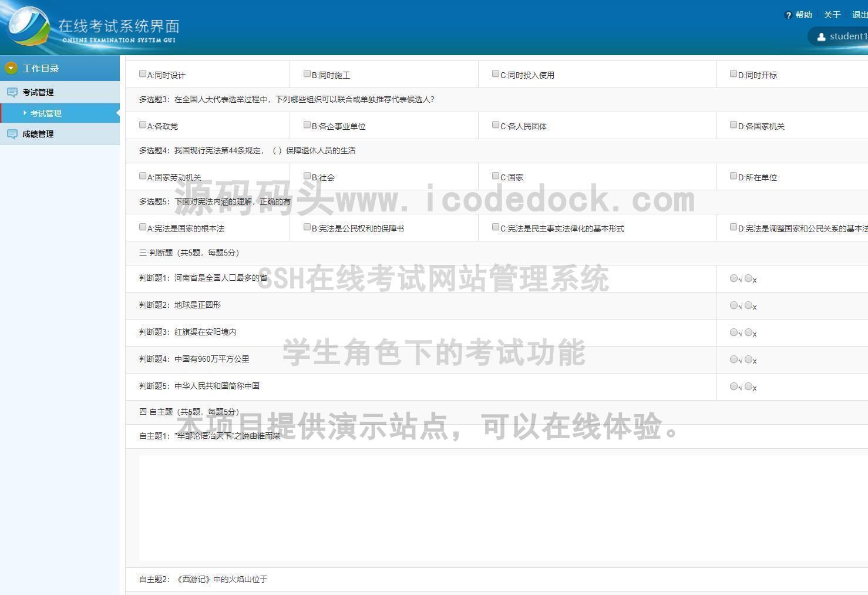The image size is (868, 595).
Task: Click the 考试管理 section chat icon
Action: pyautogui.click(x=12, y=92)
